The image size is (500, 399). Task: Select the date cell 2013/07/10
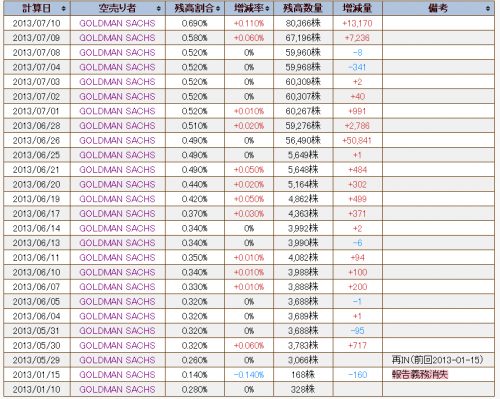point(37,23)
